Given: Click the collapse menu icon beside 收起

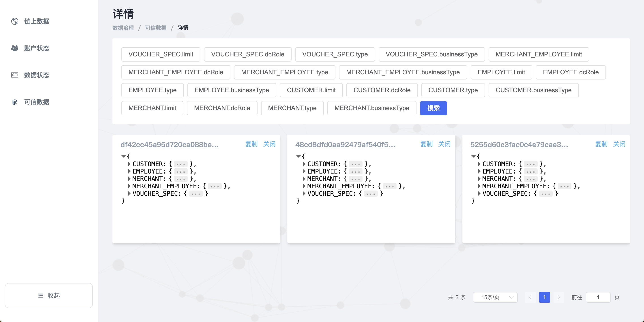Looking at the screenshot, I should tap(41, 296).
